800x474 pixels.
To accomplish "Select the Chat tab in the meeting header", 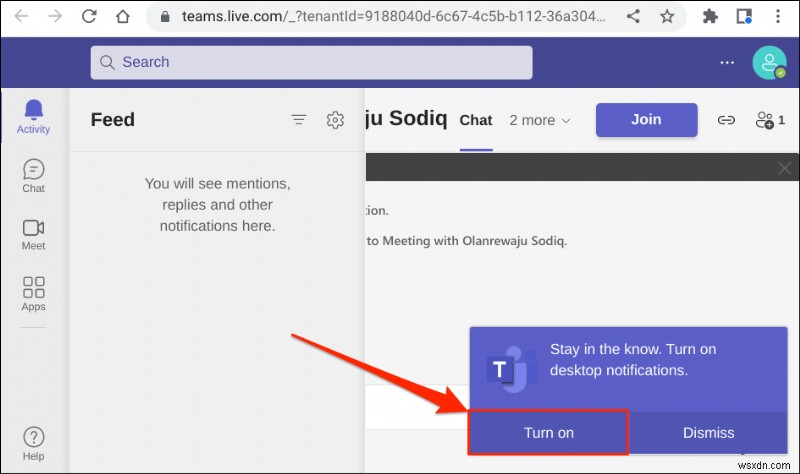I will [x=476, y=120].
